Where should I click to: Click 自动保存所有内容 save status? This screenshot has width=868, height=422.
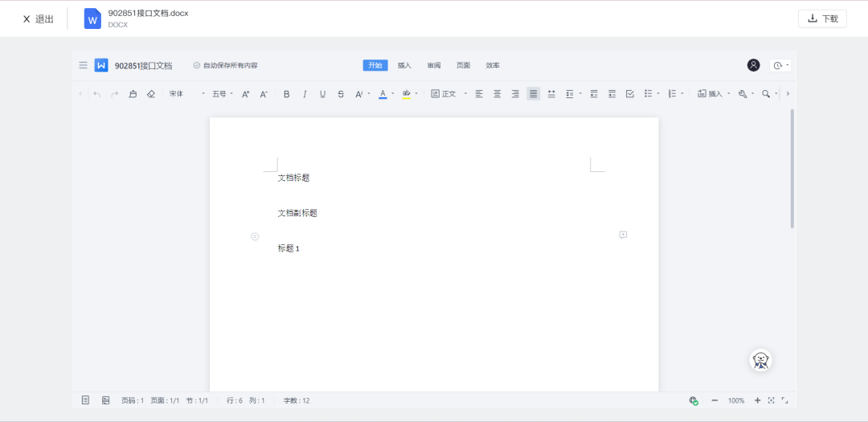click(x=225, y=65)
